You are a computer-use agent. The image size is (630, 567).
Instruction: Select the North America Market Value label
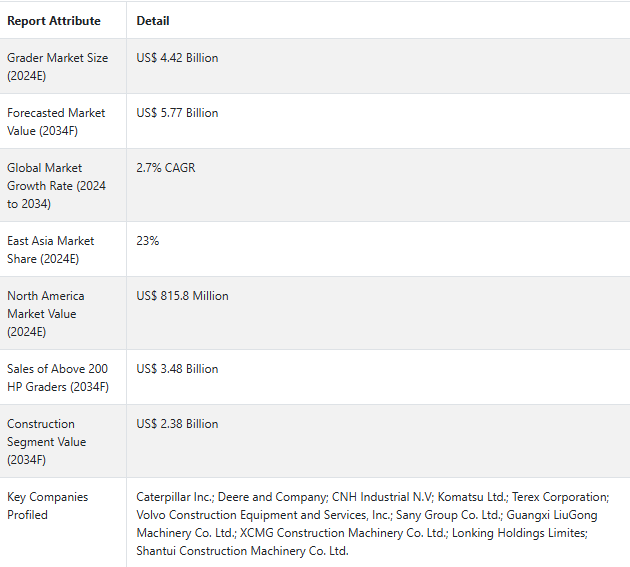46,314
